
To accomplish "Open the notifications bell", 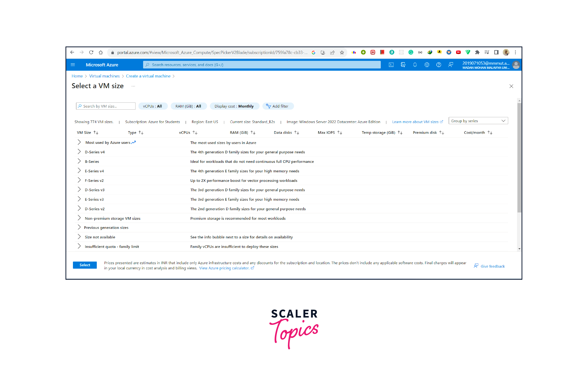I will [x=415, y=65].
